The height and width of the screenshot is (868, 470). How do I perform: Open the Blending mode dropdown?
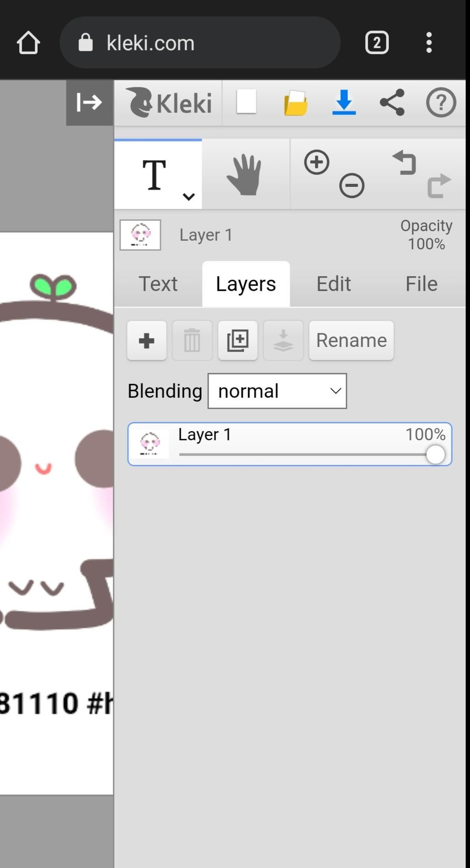click(277, 391)
